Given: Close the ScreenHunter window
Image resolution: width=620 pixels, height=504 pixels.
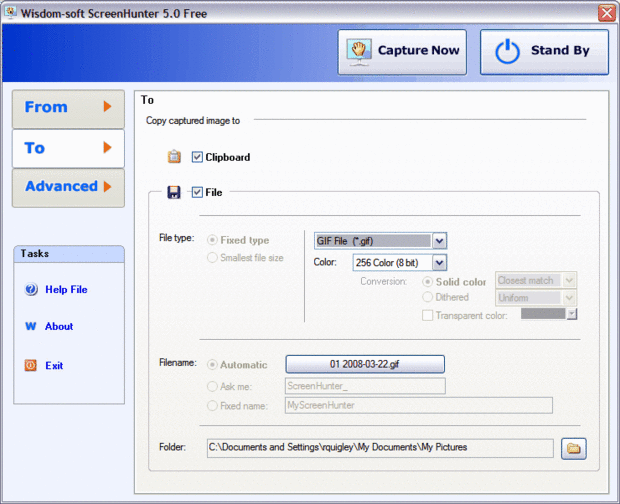Looking at the screenshot, I should tap(606, 13).
